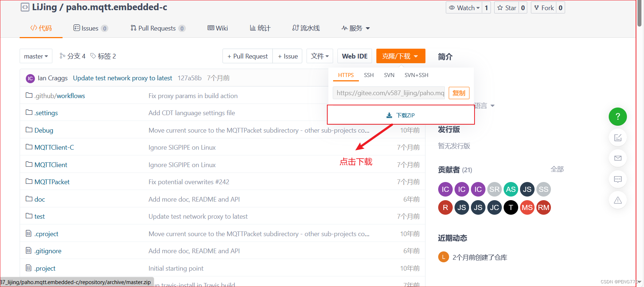Click the envelope mail icon on right sidebar

[x=617, y=158]
